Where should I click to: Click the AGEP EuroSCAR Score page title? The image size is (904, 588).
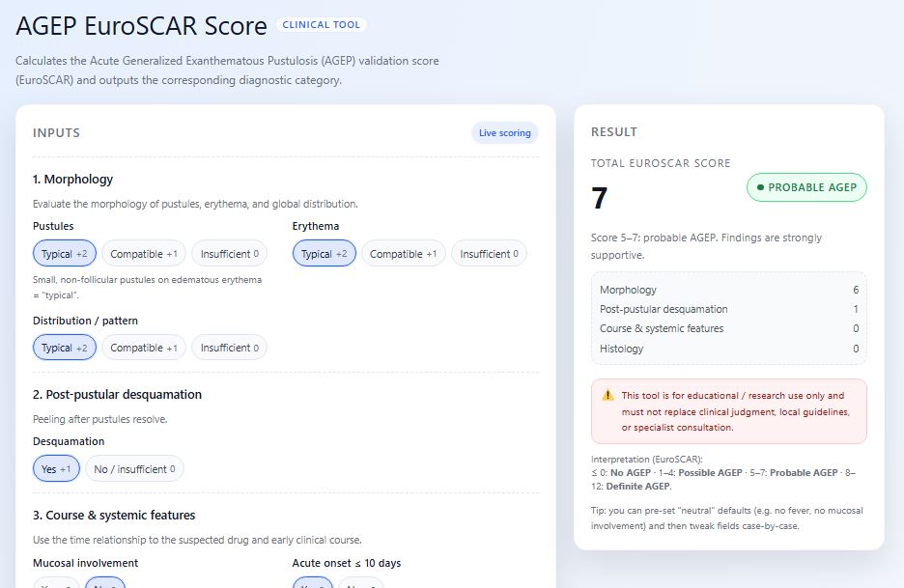click(141, 27)
